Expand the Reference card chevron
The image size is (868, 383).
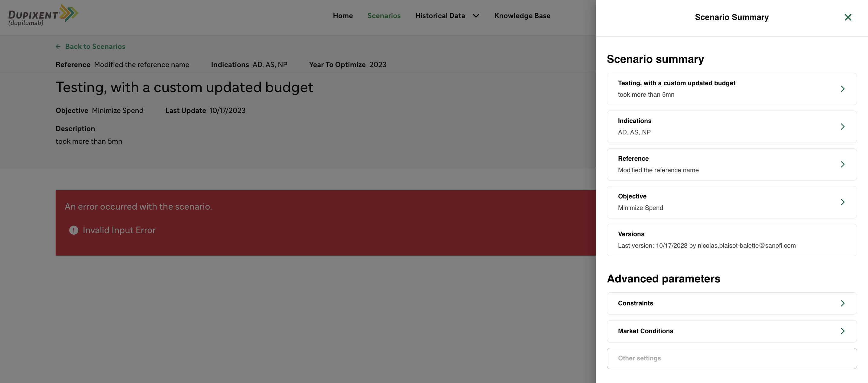[x=842, y=164]
